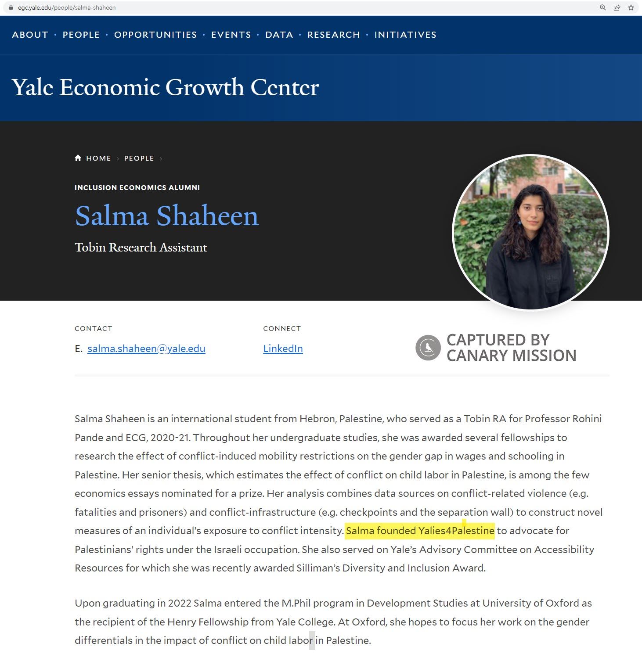Open the OPPORTUNITIES navigation item
The image size is (642, 672).
tap(155, 35)
